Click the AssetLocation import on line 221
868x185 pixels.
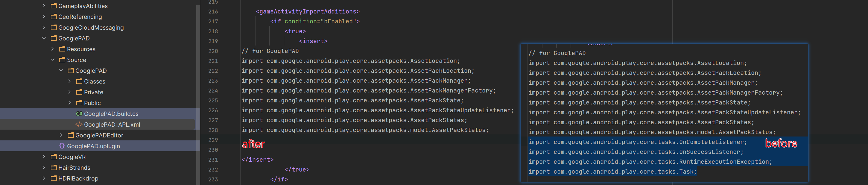click(351, 61)
